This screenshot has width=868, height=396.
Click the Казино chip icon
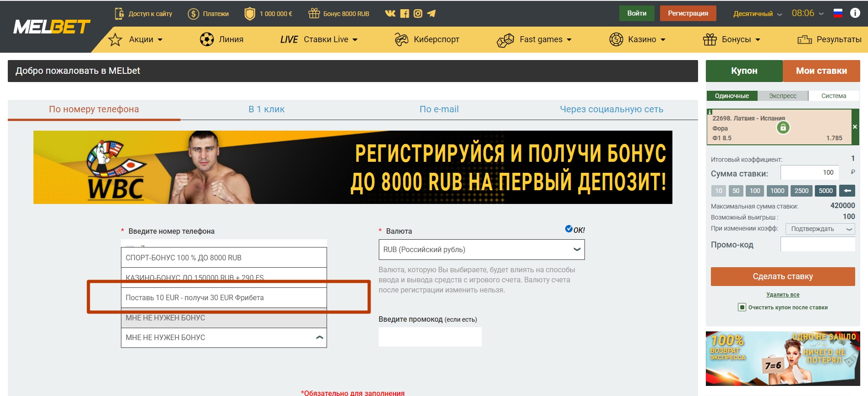pyautogui.click(x=616, y=39)
